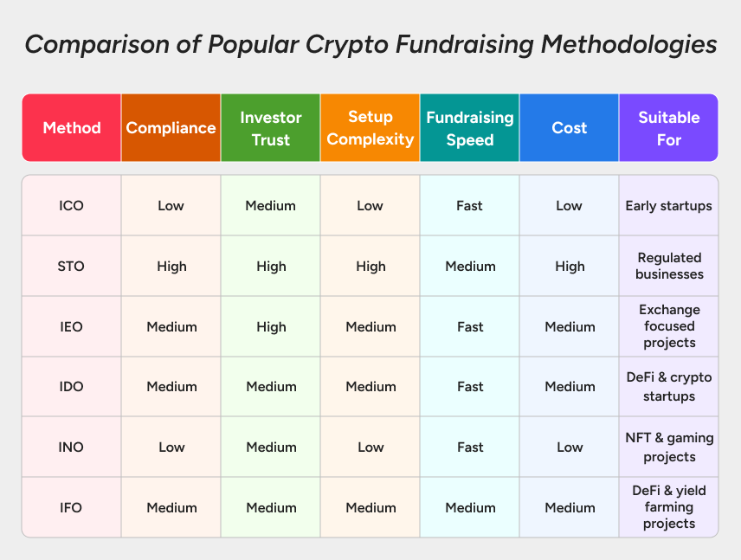Select the ICO row label
The height and width of the screenshot is (560, 741).
click(x=72, y=206)
